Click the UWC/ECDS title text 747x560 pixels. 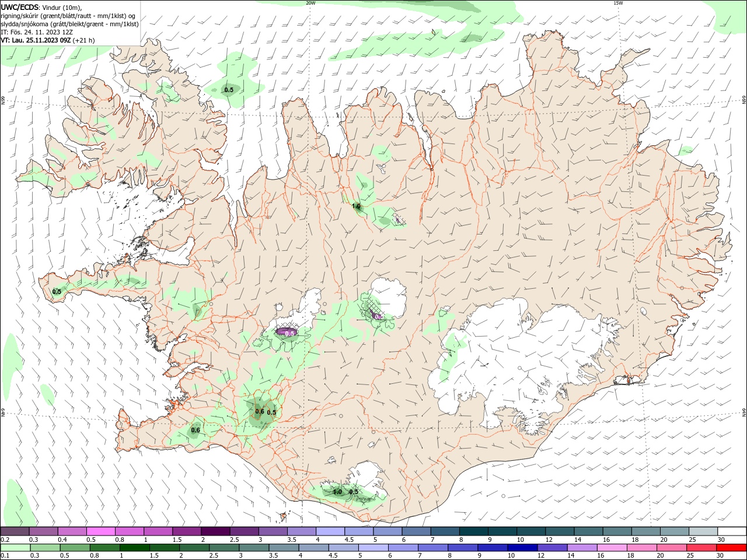[20, 7]
